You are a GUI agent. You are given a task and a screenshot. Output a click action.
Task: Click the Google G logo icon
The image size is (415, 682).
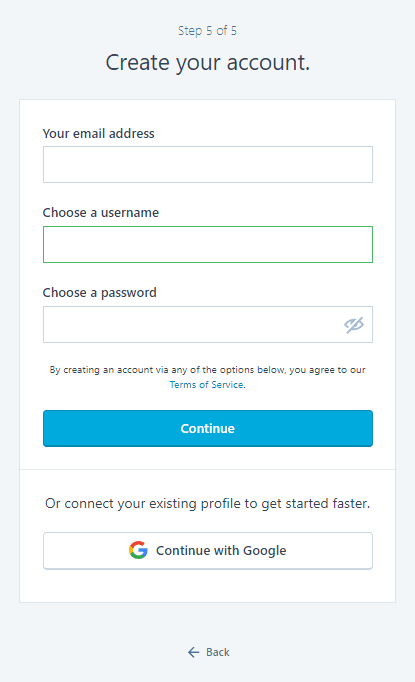coord(138,550)
